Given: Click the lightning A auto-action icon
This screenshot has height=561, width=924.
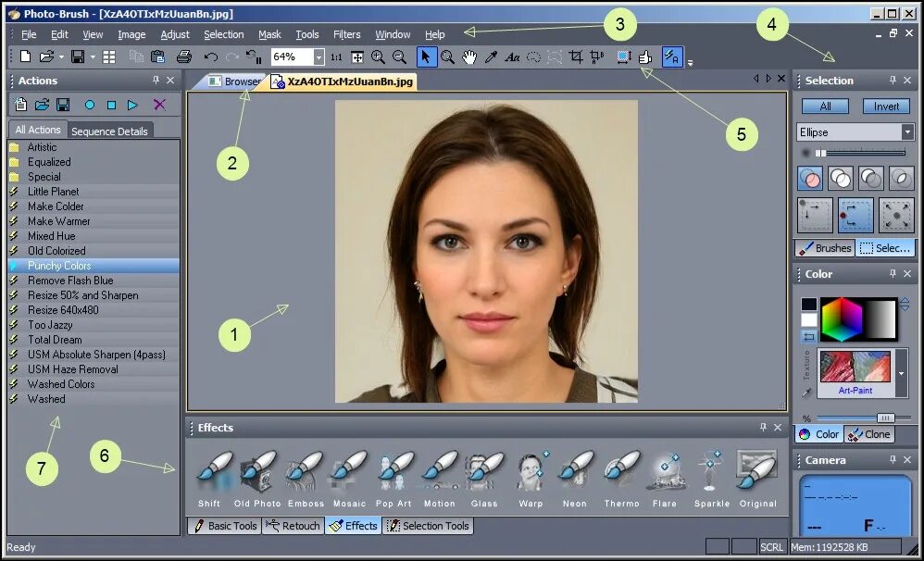Looking at the screenshot, I should click(x=672, y=57).
